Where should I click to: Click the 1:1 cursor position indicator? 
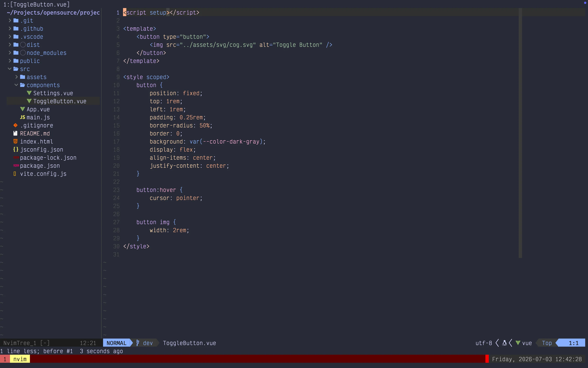573,343
